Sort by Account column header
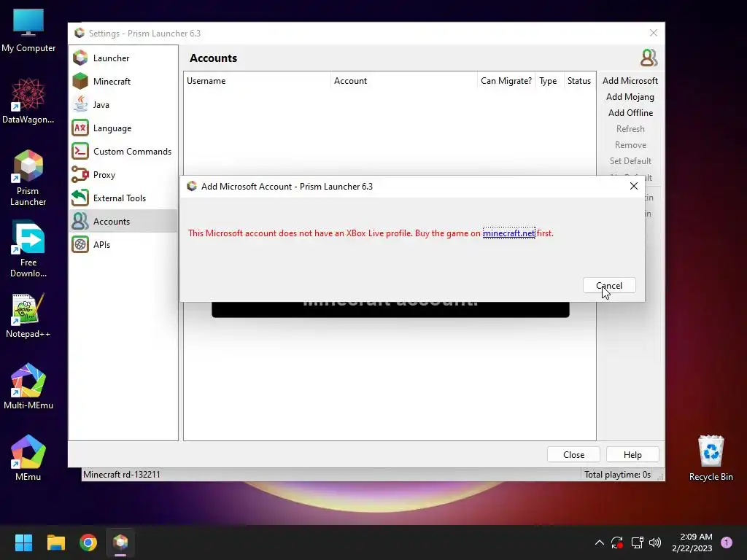Screen dimensions: 747x560 pos(403,81)
